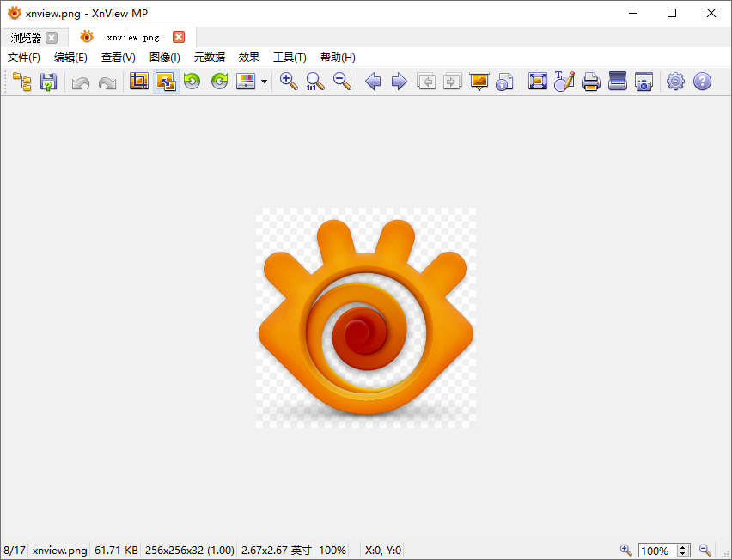Go to next image with blue right arrow
732x560 pixels.
(x=399, y=82)
